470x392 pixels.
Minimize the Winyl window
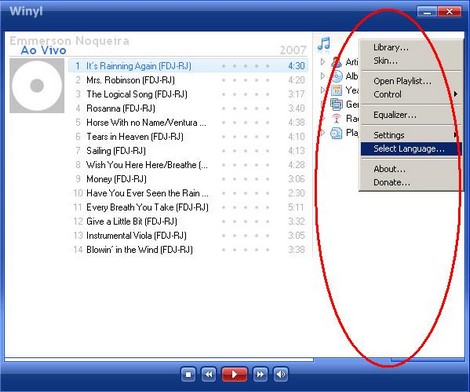427,12
